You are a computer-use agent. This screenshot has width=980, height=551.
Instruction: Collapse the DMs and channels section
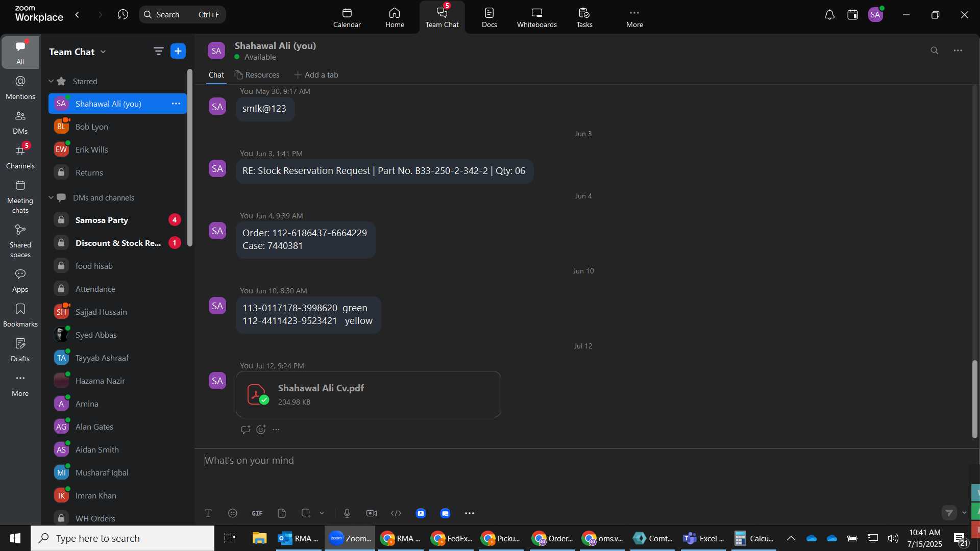click(51, 197)
